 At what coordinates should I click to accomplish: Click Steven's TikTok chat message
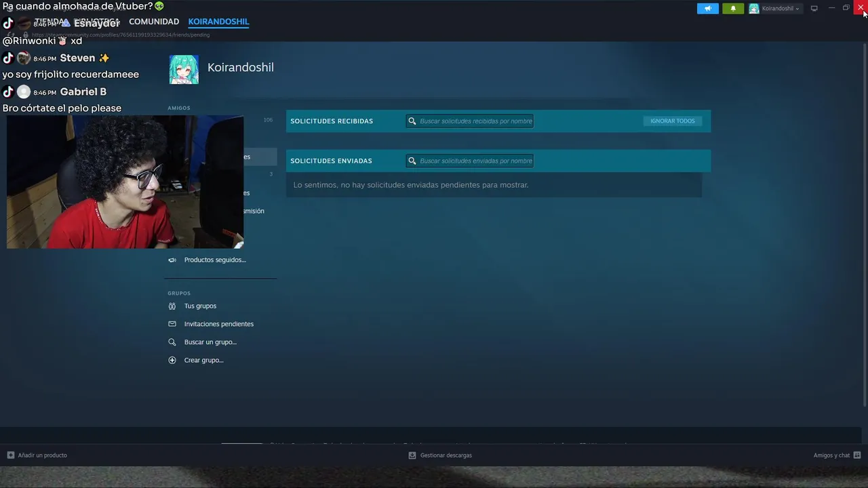tap(71, 75)
